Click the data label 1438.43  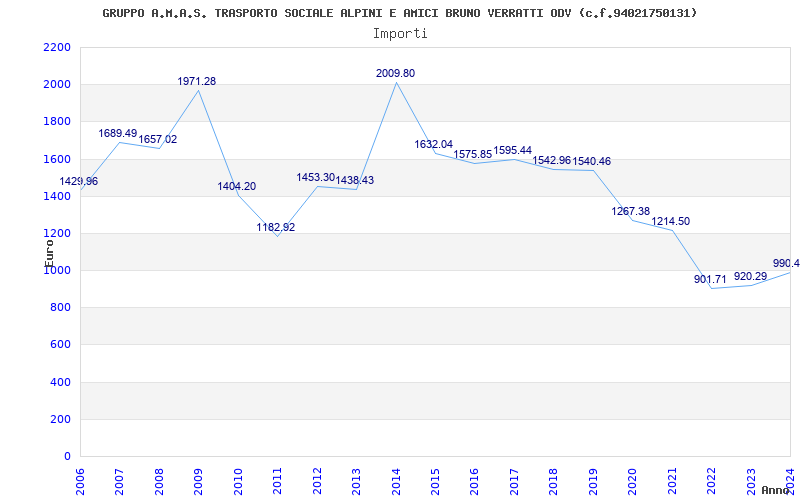pos(355,180)
